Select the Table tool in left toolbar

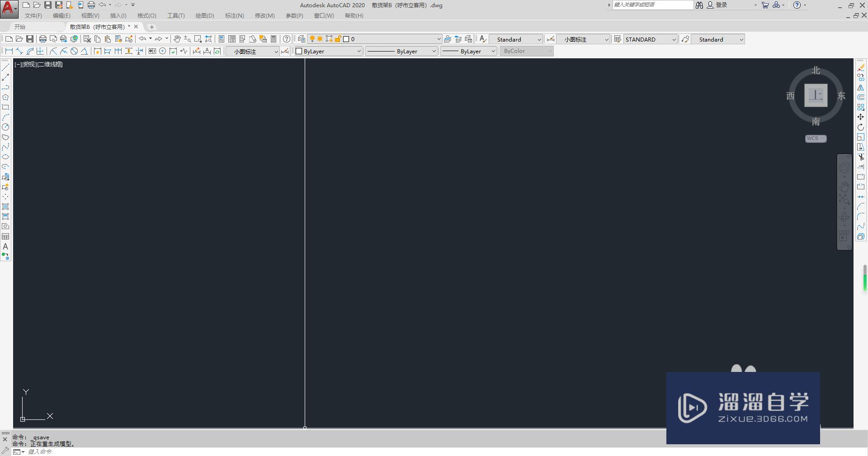[5, 236]
